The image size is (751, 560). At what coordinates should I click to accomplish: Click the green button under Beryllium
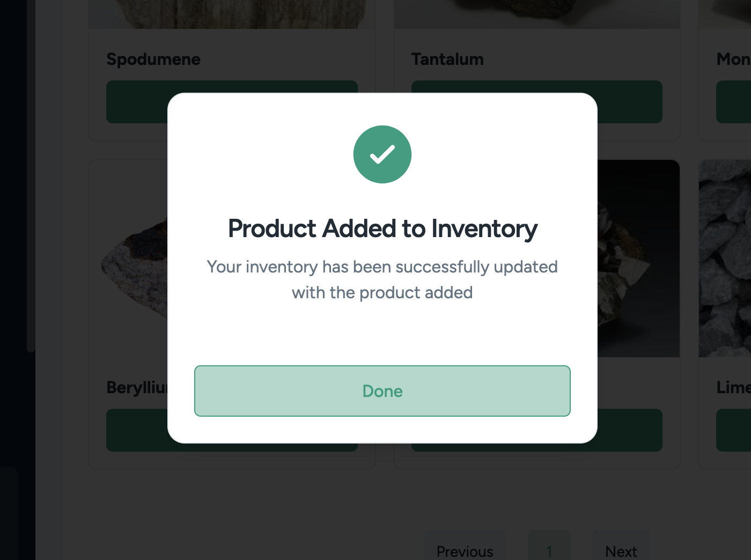point(137,430)
